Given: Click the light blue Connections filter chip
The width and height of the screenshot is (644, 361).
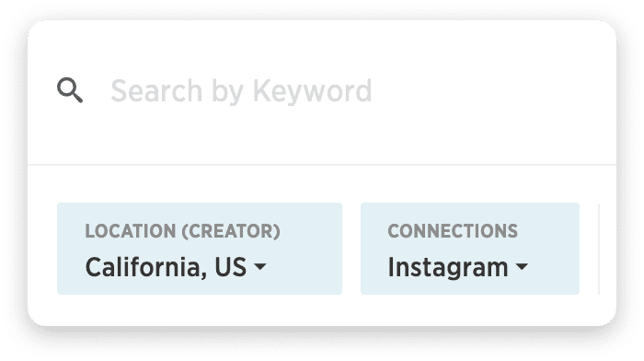Looking at the screenshot, I should [x=470, y=249].
